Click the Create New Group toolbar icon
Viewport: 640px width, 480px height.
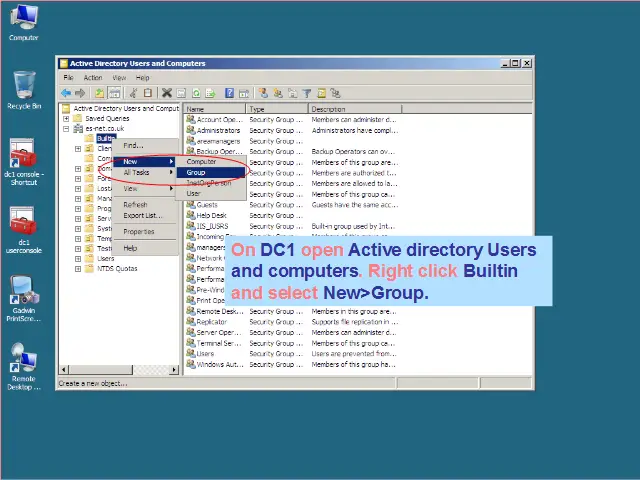pos(278,93)
